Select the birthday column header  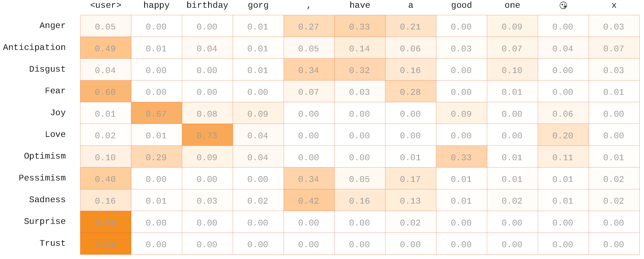207,5
